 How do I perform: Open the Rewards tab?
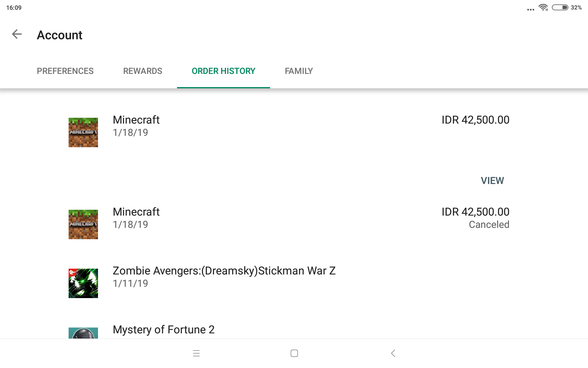142,71
